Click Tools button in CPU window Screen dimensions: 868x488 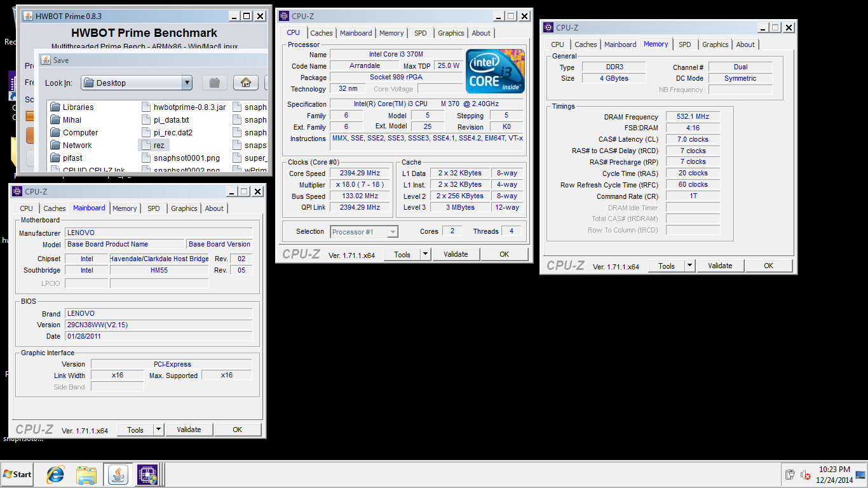click(x=402, y=254)
